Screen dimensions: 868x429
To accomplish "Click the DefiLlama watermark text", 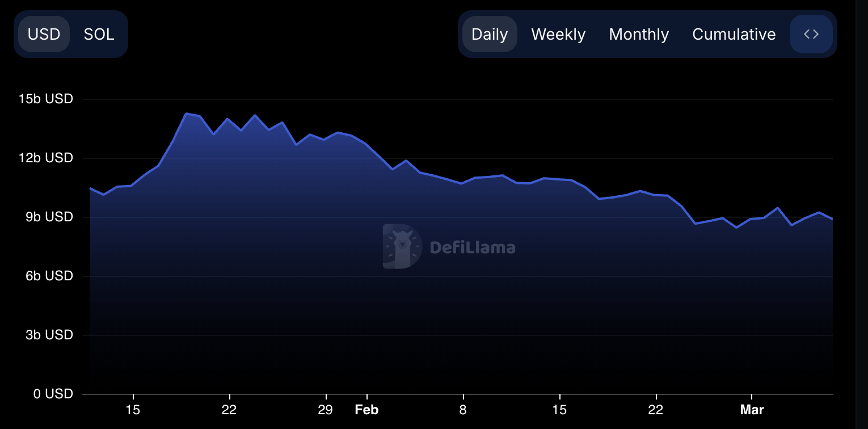I will 473,246.
